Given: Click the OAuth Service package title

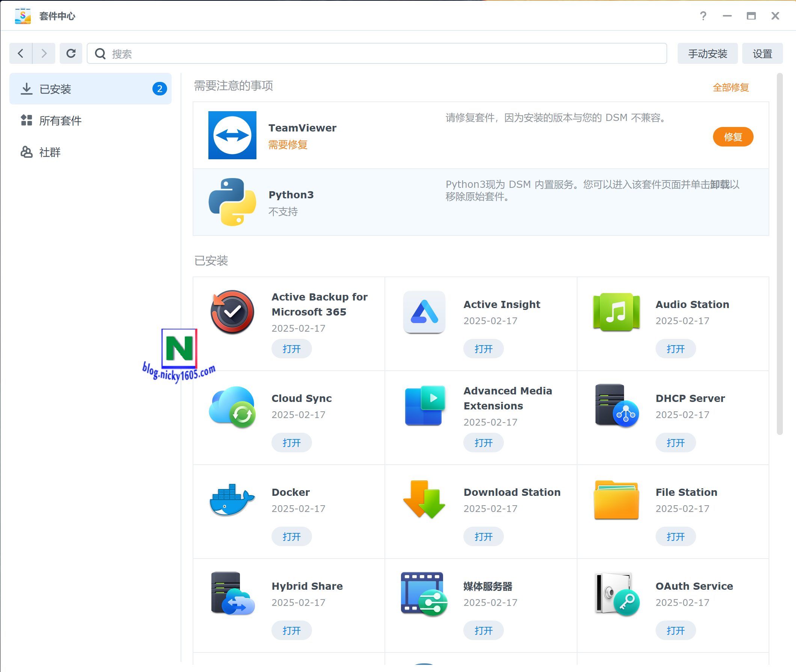Looking at the screenshot, I should [x=694, y=586].
